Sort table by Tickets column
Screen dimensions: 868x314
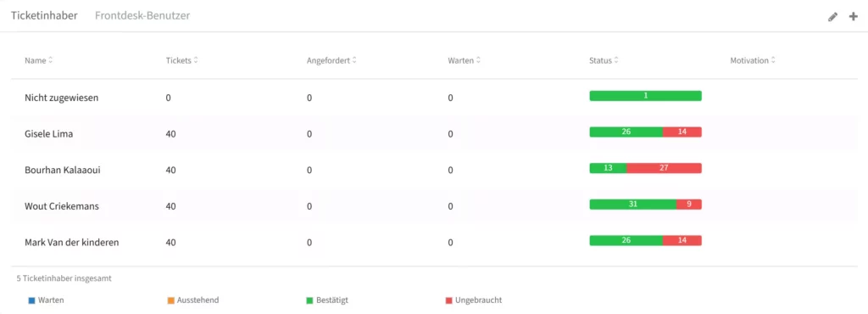point(181,60)
